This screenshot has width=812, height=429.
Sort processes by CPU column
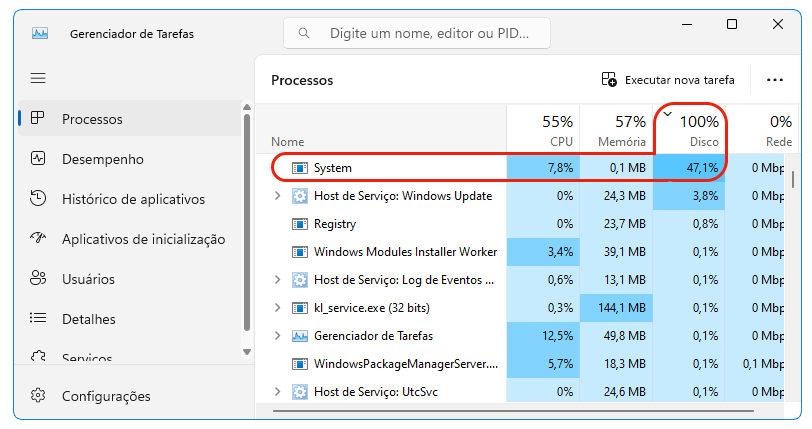543,129
